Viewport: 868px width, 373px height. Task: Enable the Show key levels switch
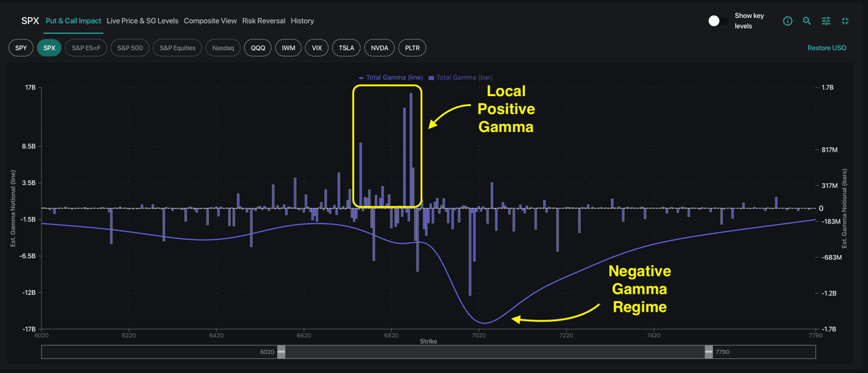pos(718,21)
